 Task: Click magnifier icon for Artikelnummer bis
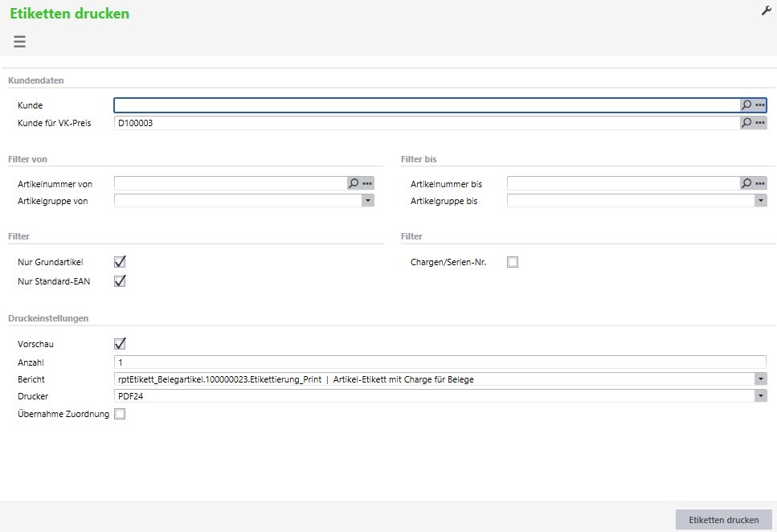click(x=746, y=183)
